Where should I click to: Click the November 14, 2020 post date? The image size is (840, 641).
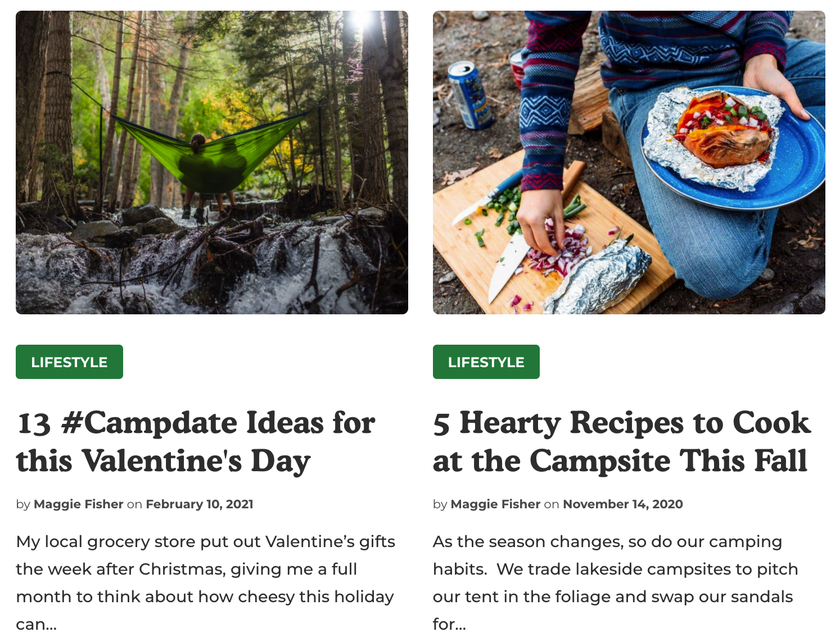(x=622, y=504)
